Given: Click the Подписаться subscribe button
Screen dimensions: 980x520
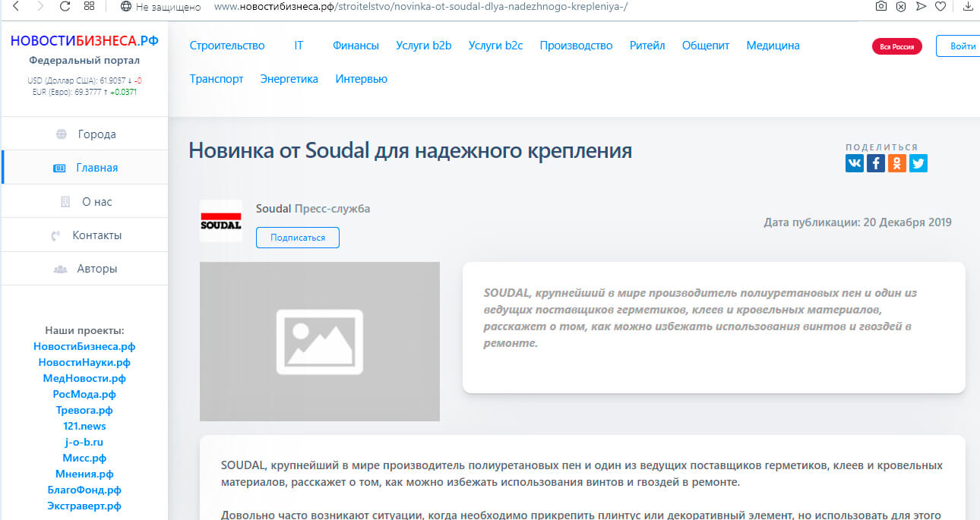Looking at the screenshot, I should pos(298,238).
